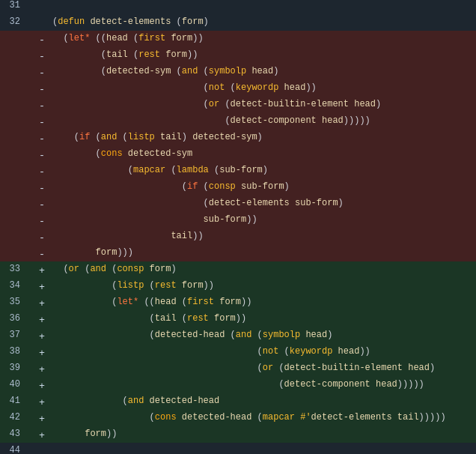
Task: Click the minus marker next to '(tail (rest form))'
Action: click(x=42, y=55)
